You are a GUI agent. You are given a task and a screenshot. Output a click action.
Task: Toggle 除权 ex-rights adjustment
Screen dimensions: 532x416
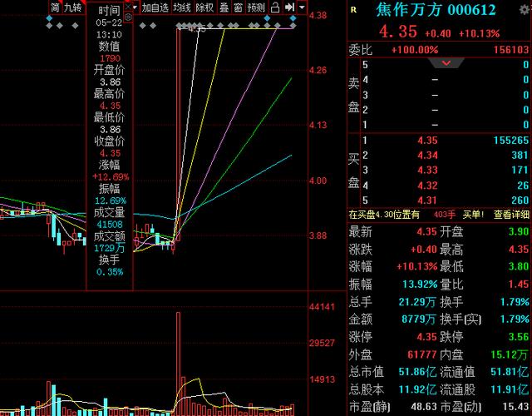204,7
